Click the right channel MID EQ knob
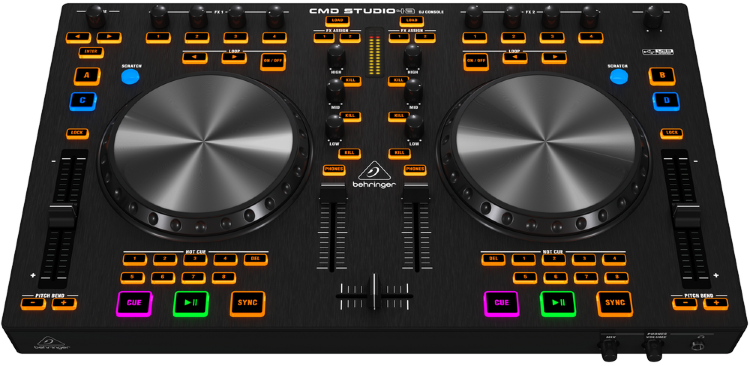Image resolution: width=750 pixels, height=366 pixels. [x=413, y=92]
